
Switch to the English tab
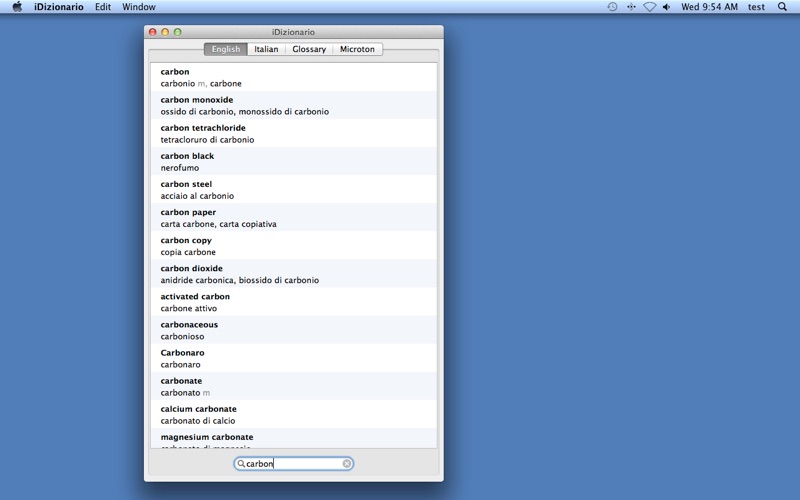point(226,49)
